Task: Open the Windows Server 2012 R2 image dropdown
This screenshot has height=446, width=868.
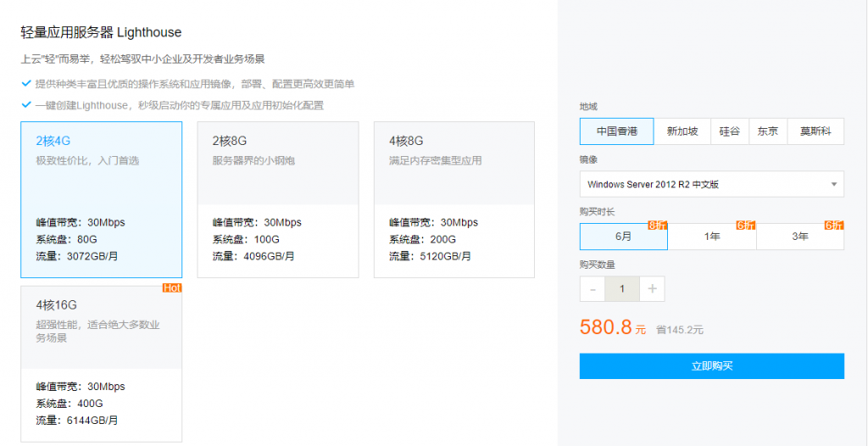Action: [x=712, y=184]
